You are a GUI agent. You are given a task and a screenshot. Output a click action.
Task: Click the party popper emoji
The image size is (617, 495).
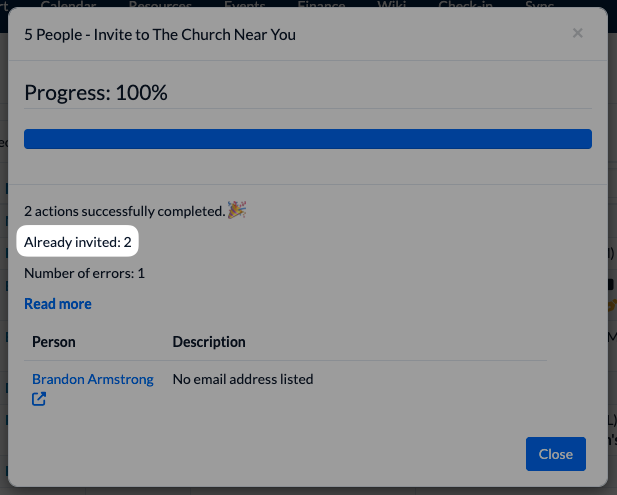point(237,210)
